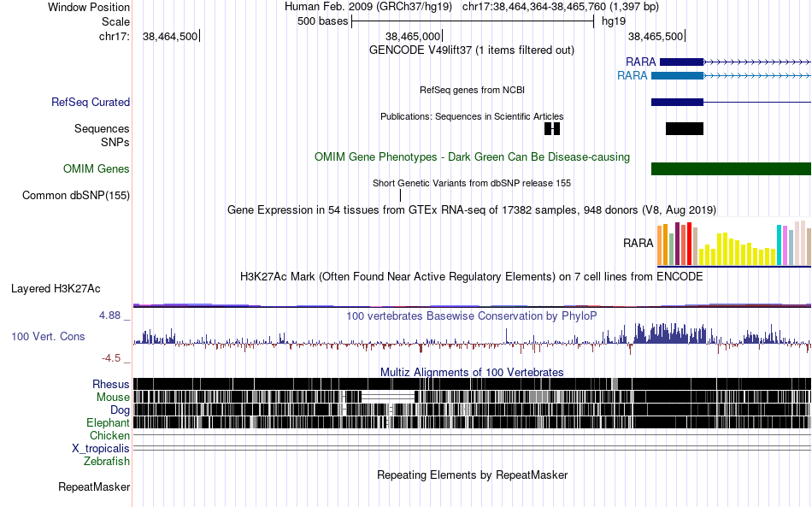Click the Human Feb. 2009 (GRCh37/hg19) assembly text
Screen dimensions: 812x507
click(x=368, y=7)
